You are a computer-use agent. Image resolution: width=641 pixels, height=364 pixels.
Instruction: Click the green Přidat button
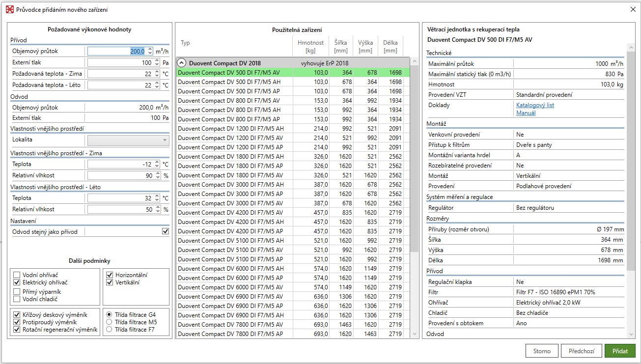[x=620, y=351]
